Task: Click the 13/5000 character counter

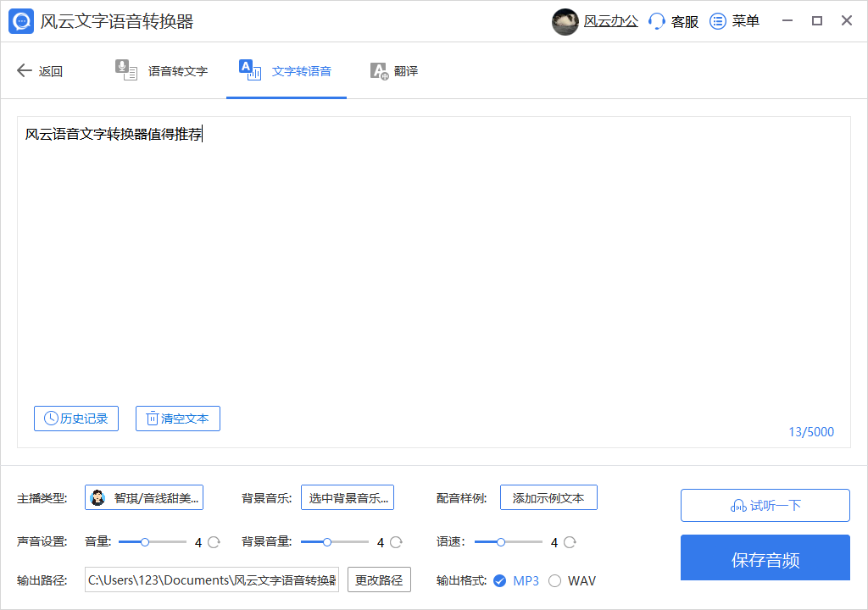Action: click(x=811, y=432)
